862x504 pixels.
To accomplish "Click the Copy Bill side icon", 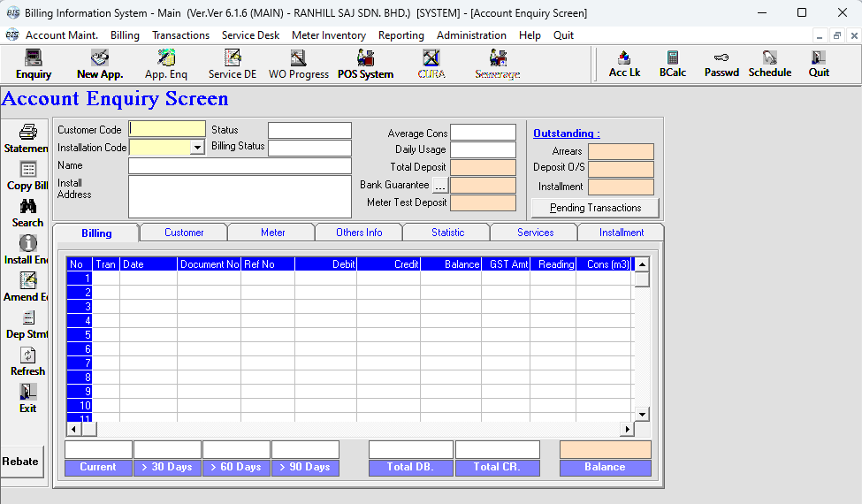I will pos(27,176).
